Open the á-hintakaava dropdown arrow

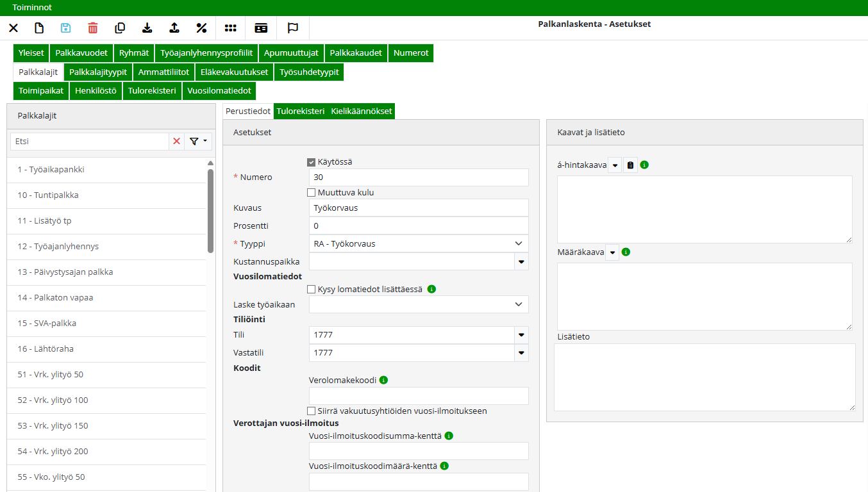coord(615,165)
